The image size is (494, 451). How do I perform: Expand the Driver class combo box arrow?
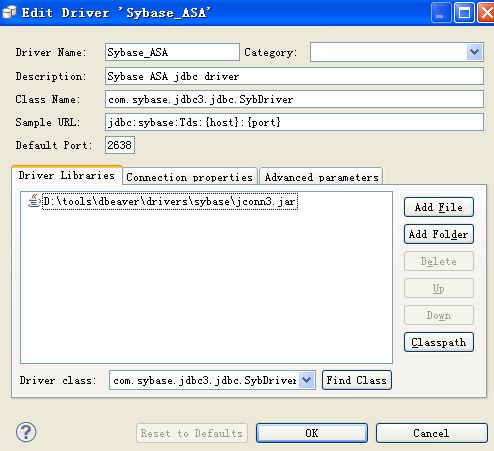[x=307, y=380]
